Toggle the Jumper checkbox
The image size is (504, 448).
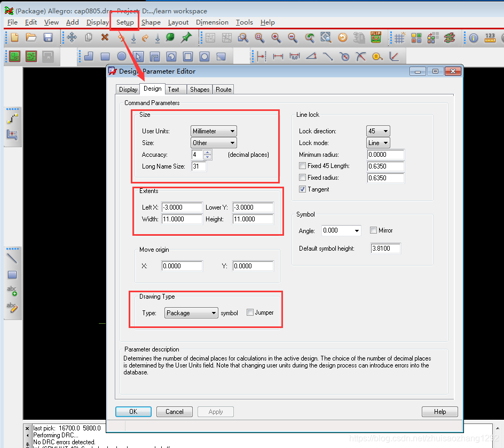pyautogui.click(x=250, y=313)
